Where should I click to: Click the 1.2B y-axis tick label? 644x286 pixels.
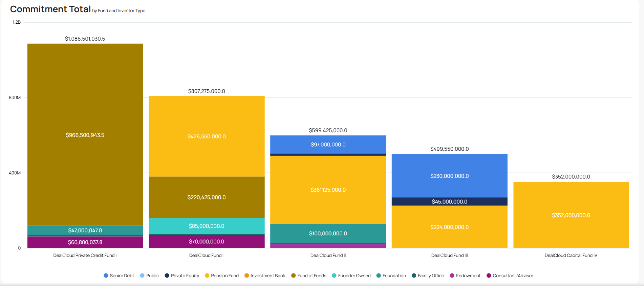pos(17,22)
